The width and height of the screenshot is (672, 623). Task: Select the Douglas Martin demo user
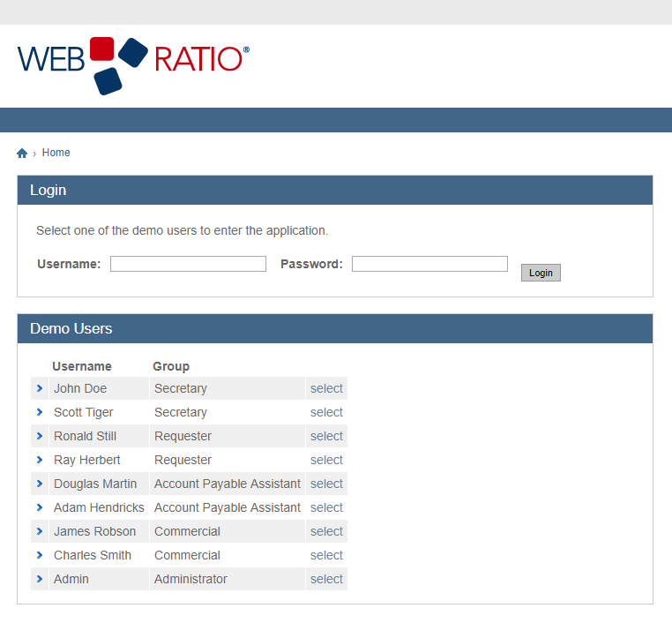tap(326, 484)
